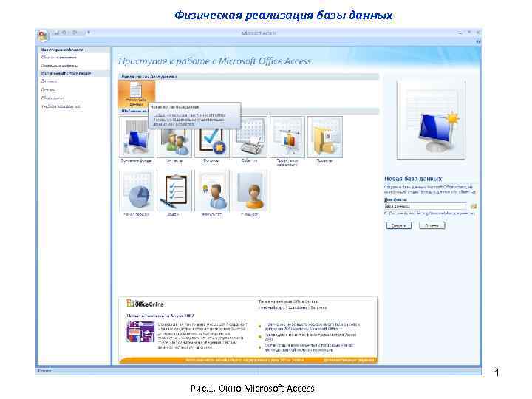
Task: Open the third category under Microsoft Office Online
Action: (53, 98)
